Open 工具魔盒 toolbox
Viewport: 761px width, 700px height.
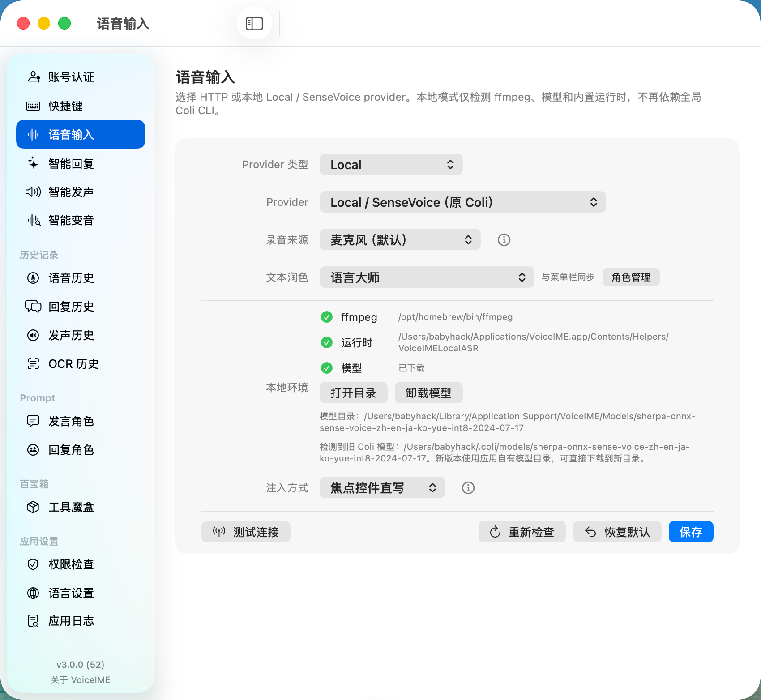point(81,507)
